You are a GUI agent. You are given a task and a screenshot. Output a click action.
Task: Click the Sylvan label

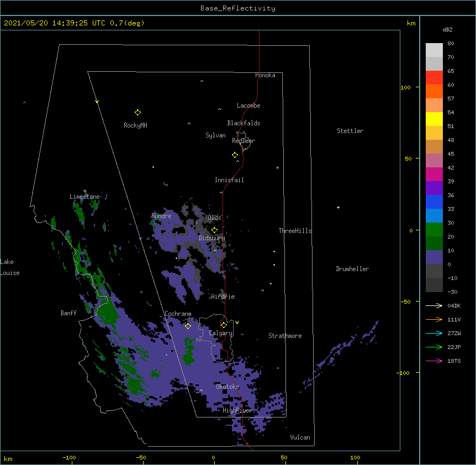point(215,135)
